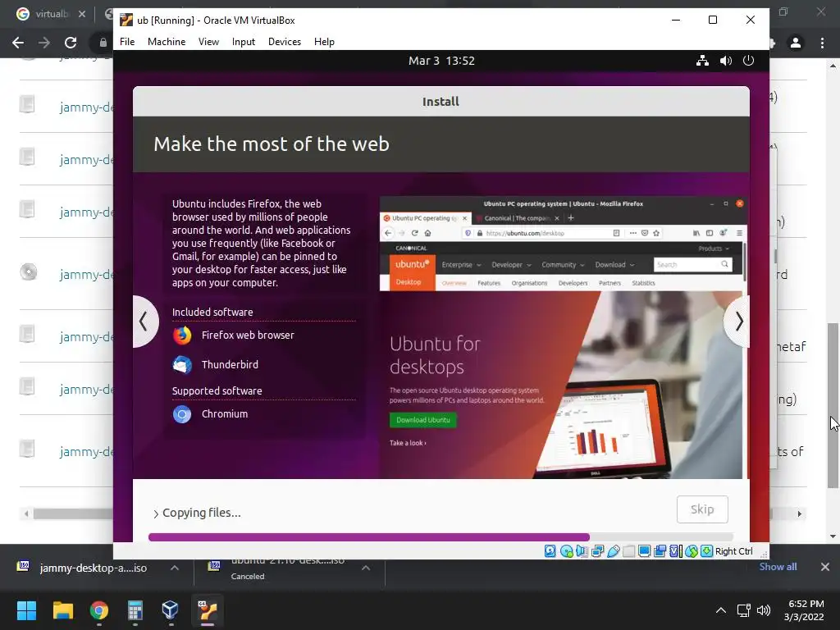
Task: Open the Chrome profile avatar icon
Action: [x=796, y=43]
